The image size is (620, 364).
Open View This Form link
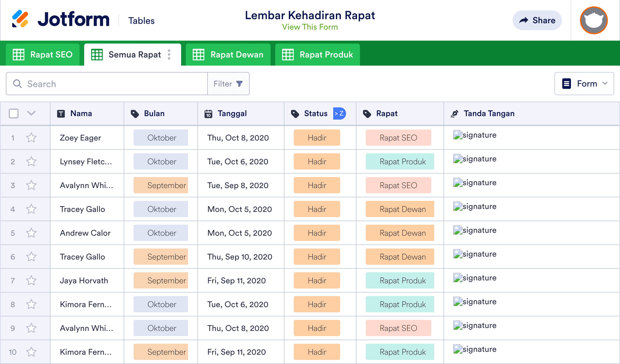coord(310,27)
